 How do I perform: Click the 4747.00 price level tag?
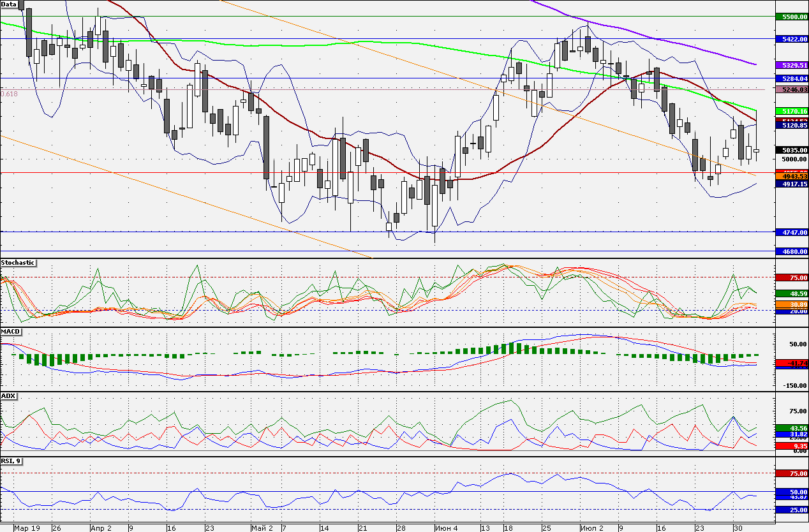(791, 233)
